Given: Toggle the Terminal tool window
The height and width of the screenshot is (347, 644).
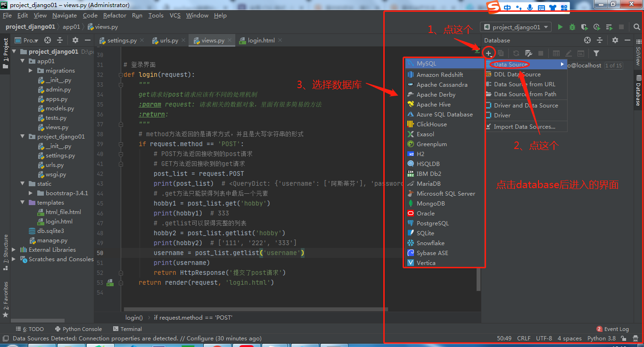Looking at the screenshot, I should (x=127, y=329).
